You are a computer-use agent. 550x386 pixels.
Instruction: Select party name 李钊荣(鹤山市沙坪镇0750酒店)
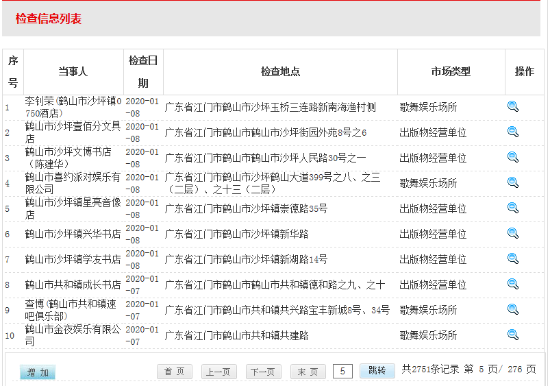coord(73,107)
